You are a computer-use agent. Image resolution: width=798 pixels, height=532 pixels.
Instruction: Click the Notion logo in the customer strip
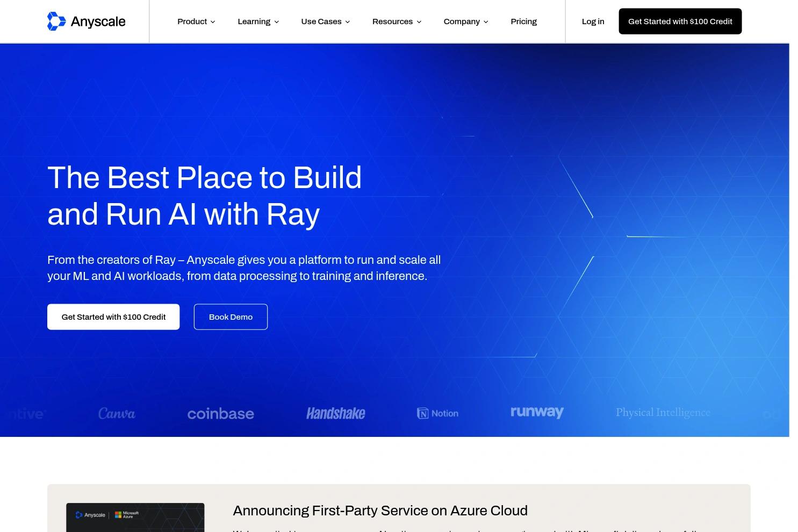(437, 413)
